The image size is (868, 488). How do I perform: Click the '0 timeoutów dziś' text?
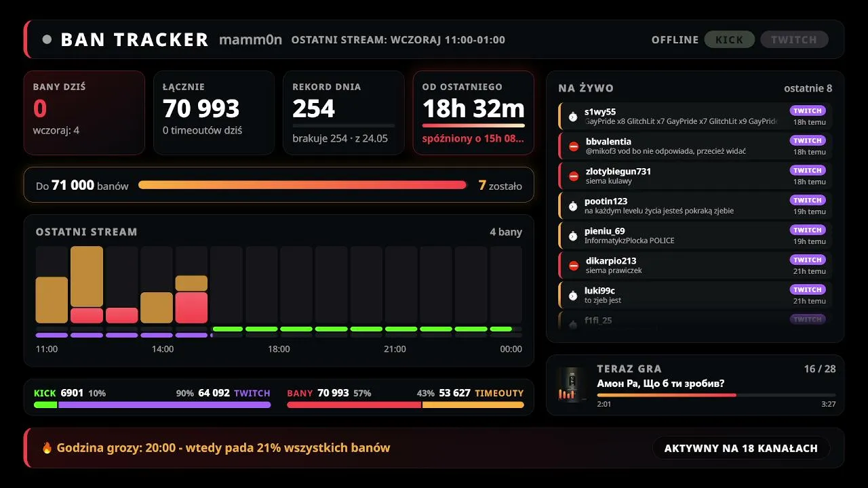pos(202,130)
